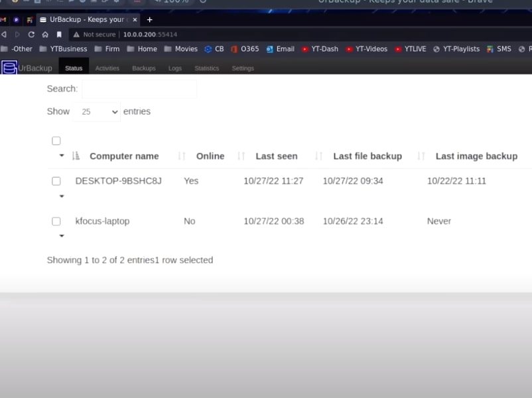The width and height of the screenshot is (532, 398).
Task: Check the DESKTOP-9BSHC8J row checkbox
Action: [56, 181]
